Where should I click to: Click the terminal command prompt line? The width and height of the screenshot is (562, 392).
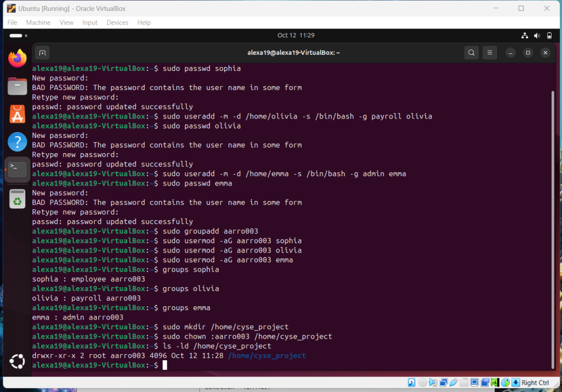(x=274, y=366)
